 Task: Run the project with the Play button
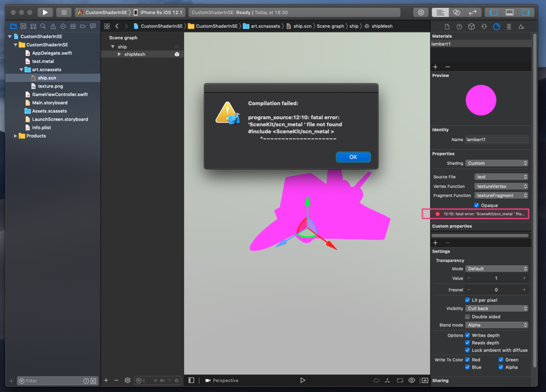pos(45,12)
